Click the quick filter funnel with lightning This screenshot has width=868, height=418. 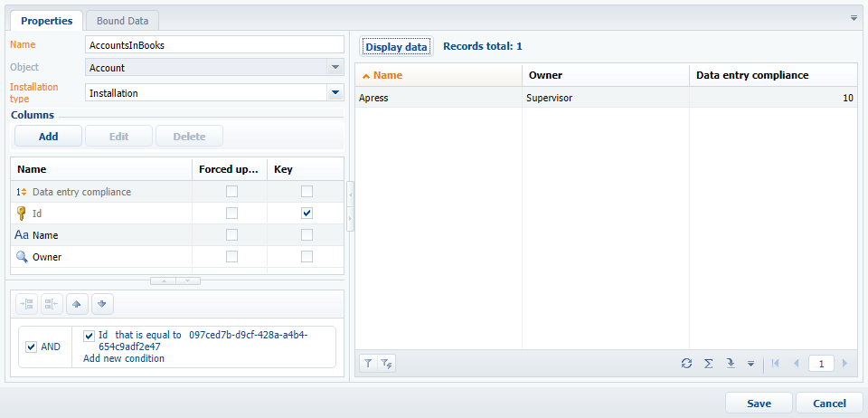tap(387, 364)
